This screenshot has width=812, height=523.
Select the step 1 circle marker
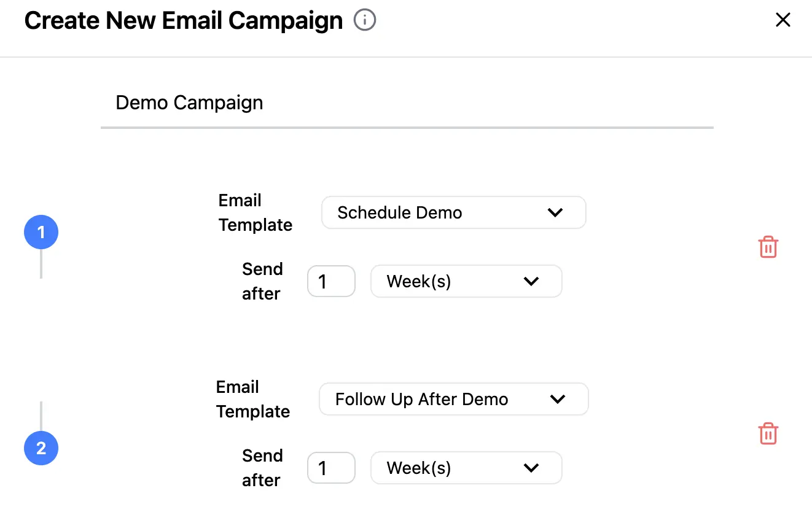click(41, 232)
